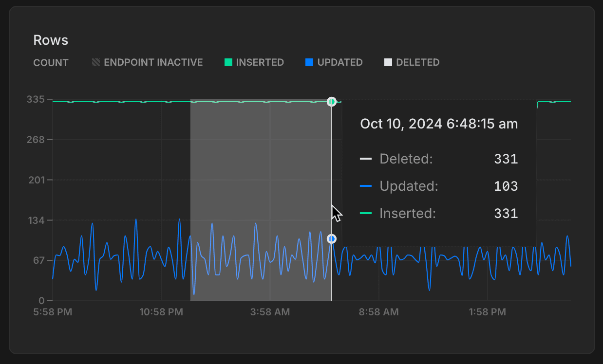
Task: Click the Deleted: 331 value in tooltip
Action: tap(507, 159)
